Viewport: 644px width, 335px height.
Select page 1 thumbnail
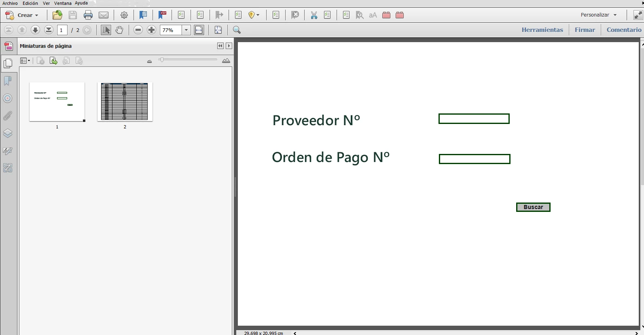pos(57,102)
